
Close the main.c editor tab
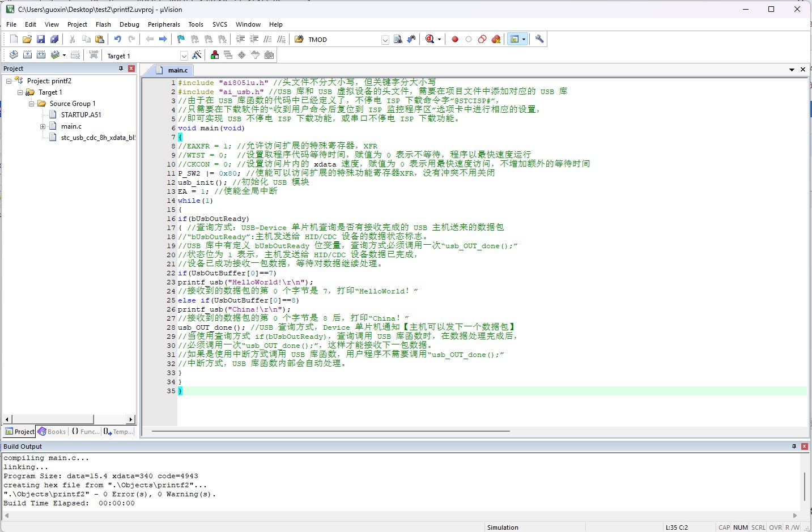(803, 70)
